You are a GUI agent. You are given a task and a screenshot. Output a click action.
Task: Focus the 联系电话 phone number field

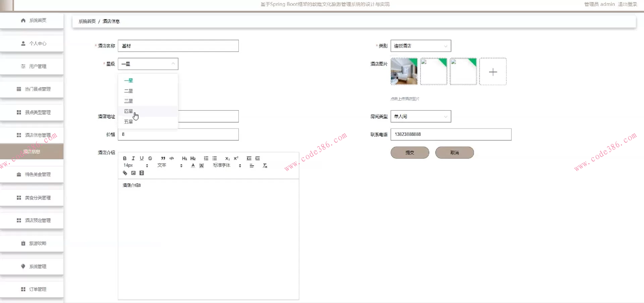click(x=451, y=134)
